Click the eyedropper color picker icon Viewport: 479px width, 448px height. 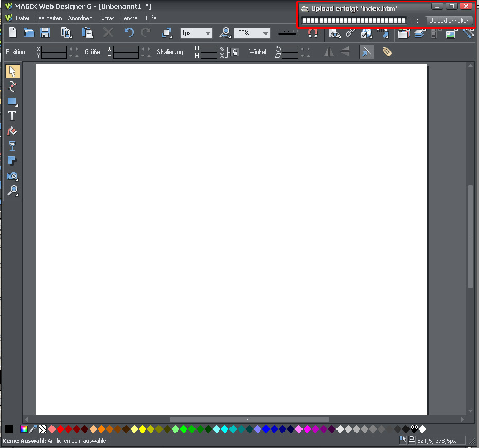tap(33, 429)
